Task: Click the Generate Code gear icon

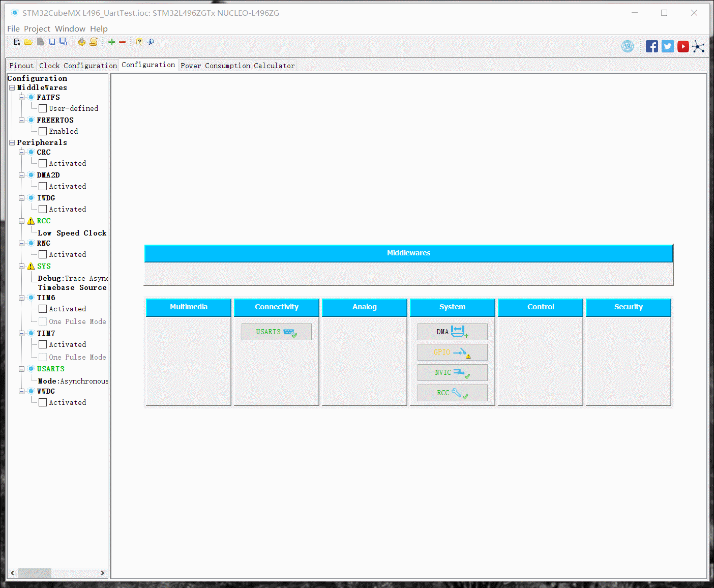Action: tap(82, 42)
